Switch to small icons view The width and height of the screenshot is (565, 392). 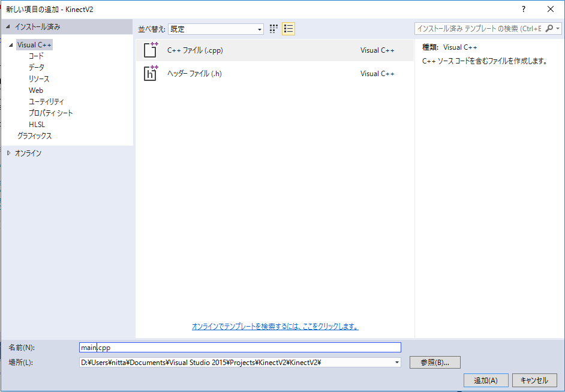click(x=274, y=29)
